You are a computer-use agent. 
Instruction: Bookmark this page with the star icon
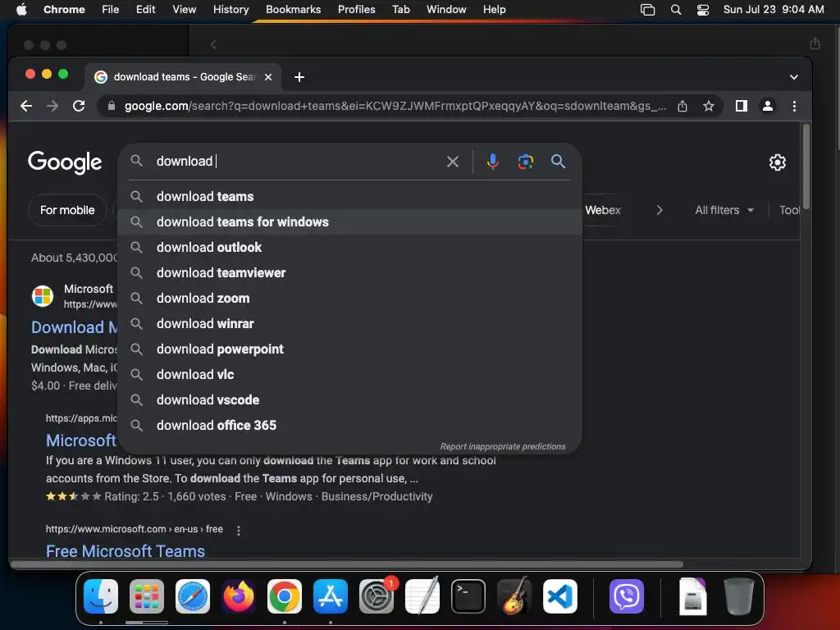pyautogui.click(x=708, y=106)
